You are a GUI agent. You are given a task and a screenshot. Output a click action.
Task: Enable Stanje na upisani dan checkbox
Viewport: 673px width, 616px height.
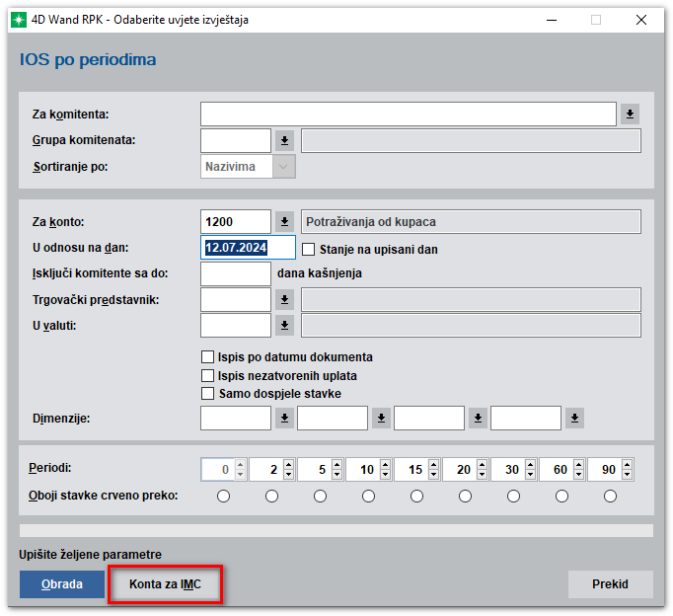coord(308,250)
